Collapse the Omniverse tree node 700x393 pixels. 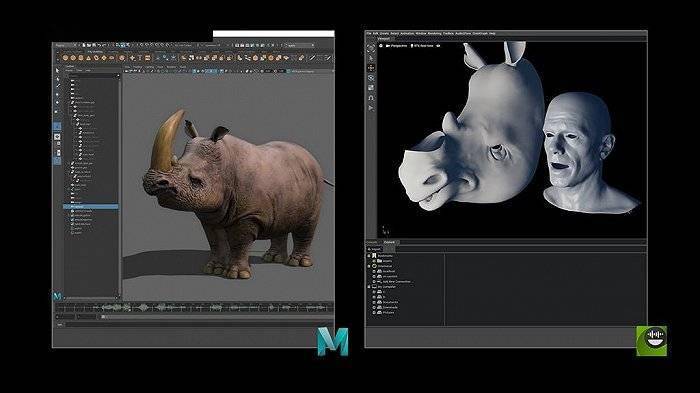(369, 266)
